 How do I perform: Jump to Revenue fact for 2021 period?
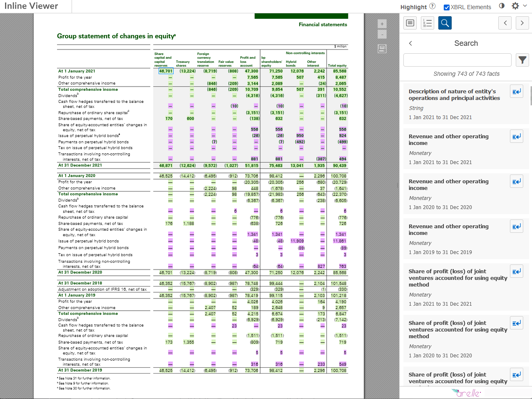(517, 136)
